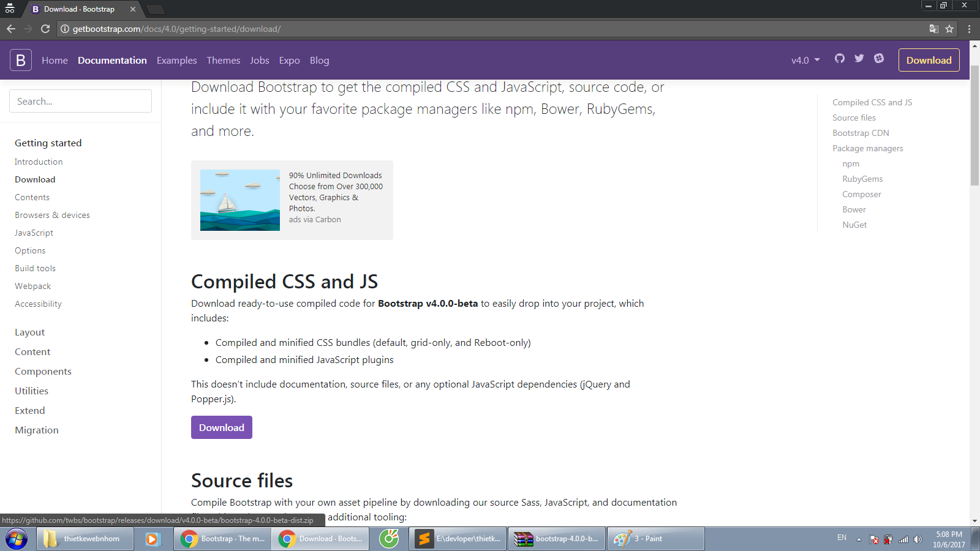Open Bootstrap Slack icon in navbar
980x551 pixels.
(x=879, y=58)
